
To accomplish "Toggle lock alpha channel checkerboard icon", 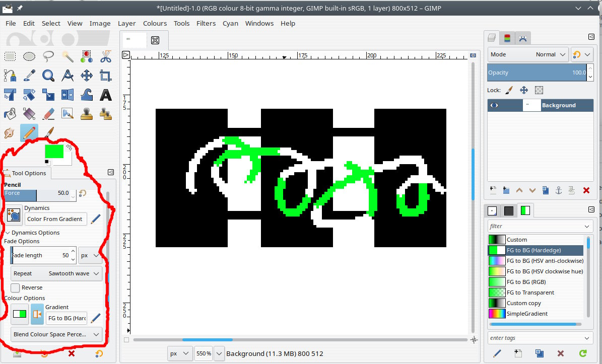I will 539,90.
